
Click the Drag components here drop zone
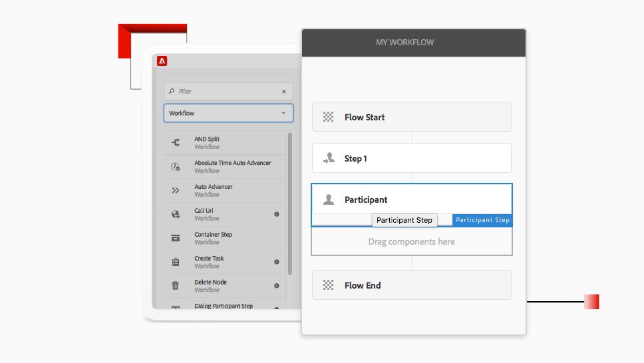pyautogui.click(x=412, y=241)
